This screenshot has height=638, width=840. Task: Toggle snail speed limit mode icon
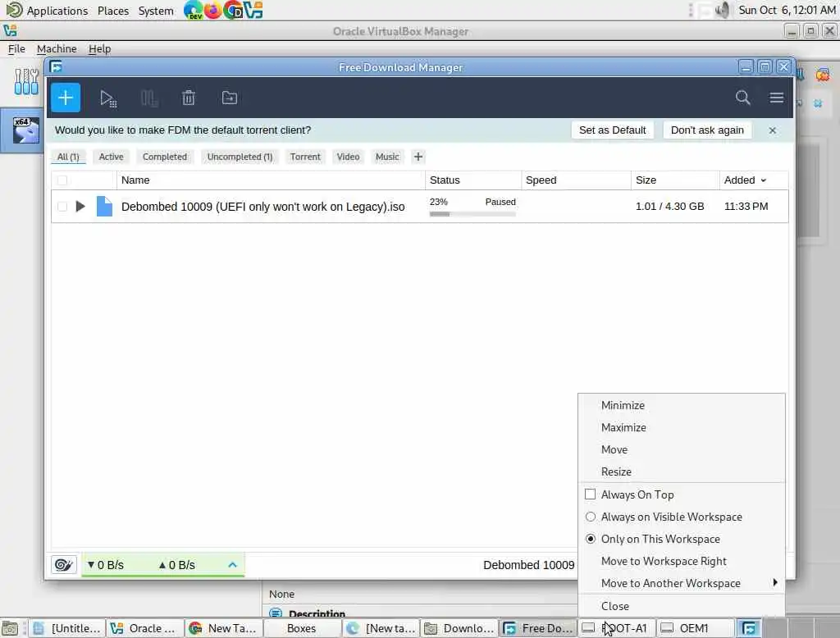pos(64,565)
